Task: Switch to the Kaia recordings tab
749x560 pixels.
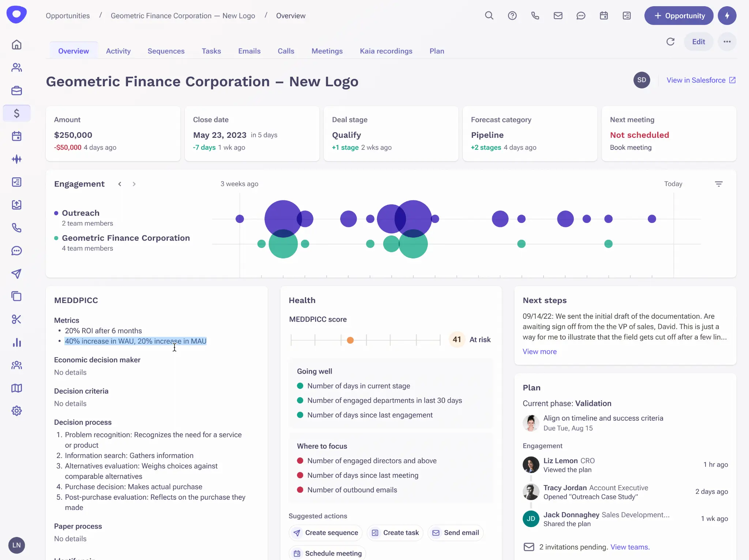Action: [386, 51]
